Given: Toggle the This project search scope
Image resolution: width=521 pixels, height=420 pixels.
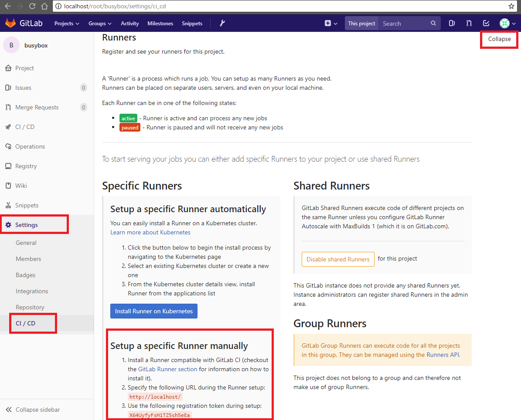Looking at the screenshot, I should (x=361, y=23).
